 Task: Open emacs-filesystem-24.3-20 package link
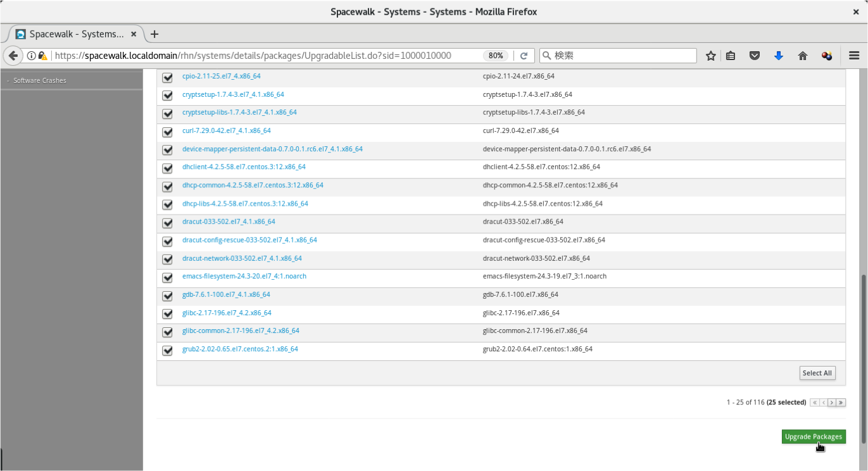tap(244, 277)
